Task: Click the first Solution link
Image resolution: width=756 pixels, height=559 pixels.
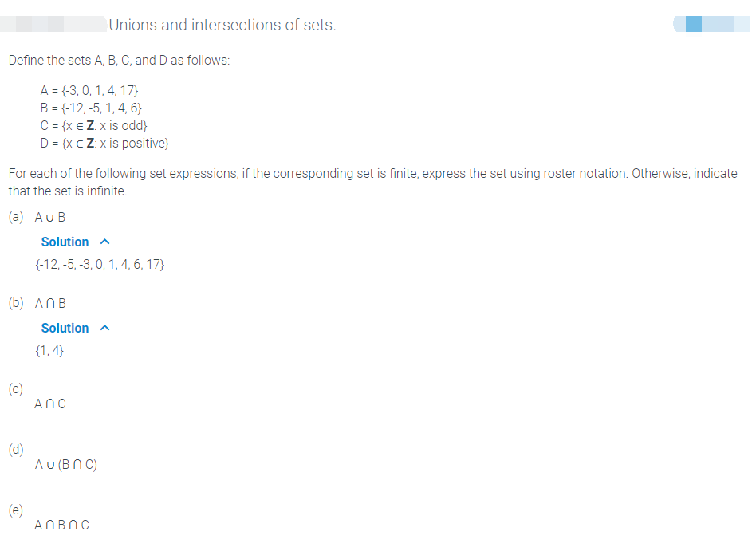Action: [x=65, y=242]
